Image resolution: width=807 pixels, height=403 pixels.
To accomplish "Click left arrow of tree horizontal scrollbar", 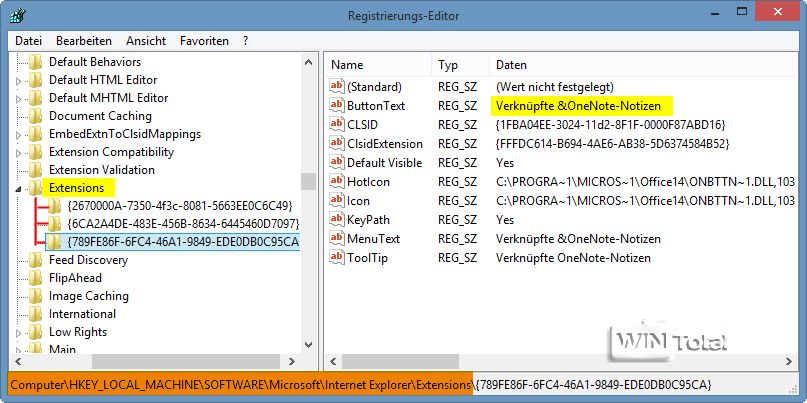I will 19,362.
